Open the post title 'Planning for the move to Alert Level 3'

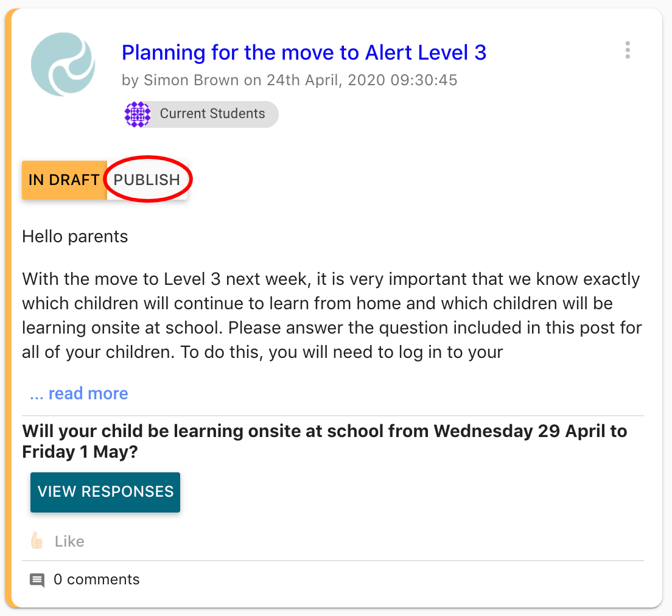[304, 52]
